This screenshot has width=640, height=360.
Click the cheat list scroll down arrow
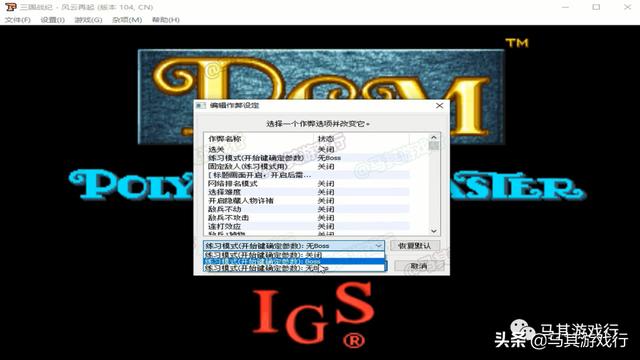click(x=433, y=231)
